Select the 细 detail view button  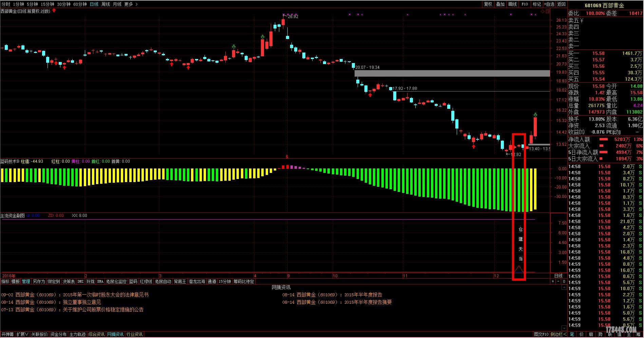pyautogui.click(x=591, y=335)
